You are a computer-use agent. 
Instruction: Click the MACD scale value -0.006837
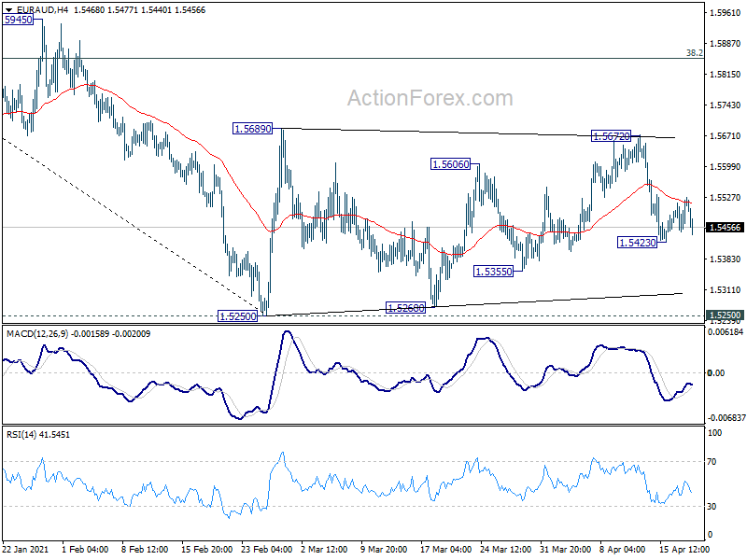(726, 417)
